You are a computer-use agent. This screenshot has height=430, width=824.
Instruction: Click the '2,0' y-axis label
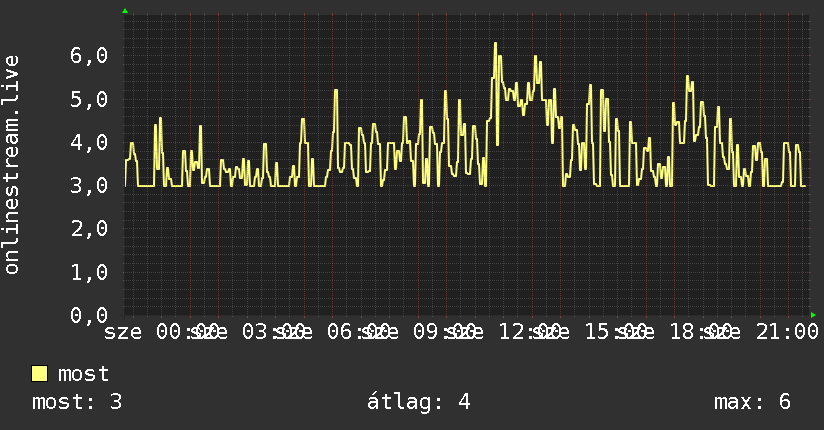(x=89, y=228)
